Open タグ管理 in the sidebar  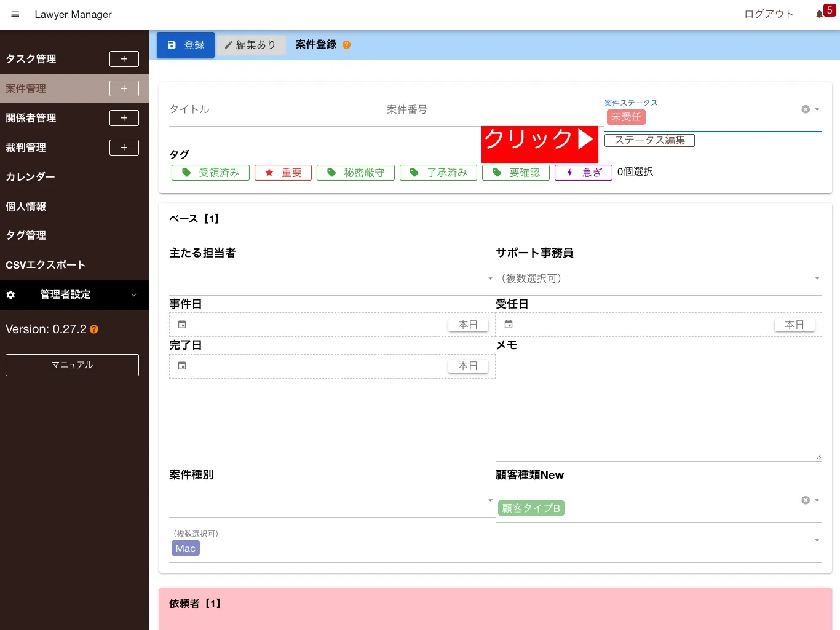(x=26, y=235)
